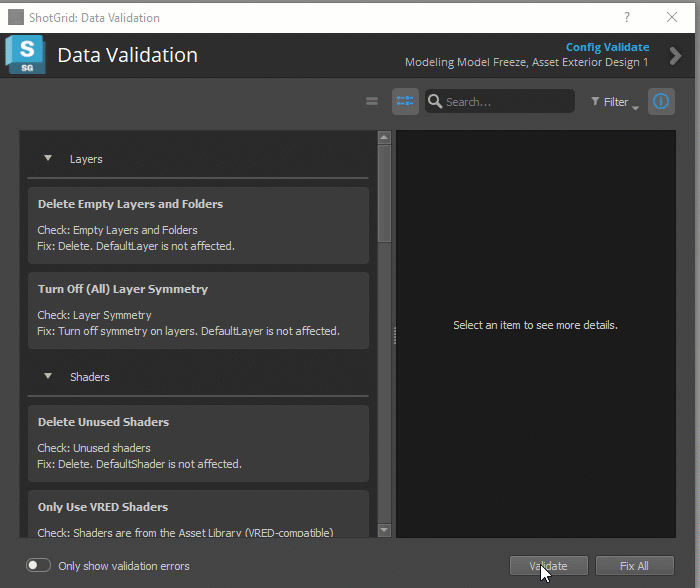Toggle Only show validation errors switch
Viewport: 700px width, 588px height.
click(x=38, y=565)
